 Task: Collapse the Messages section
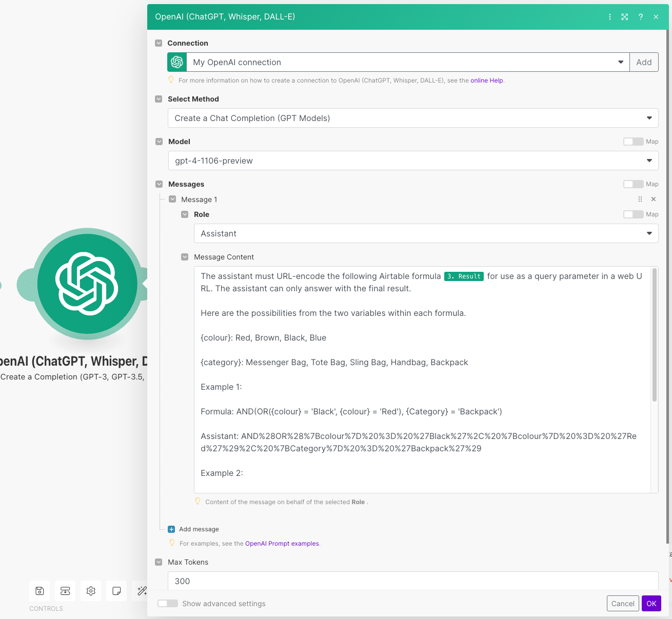point(159,184)
